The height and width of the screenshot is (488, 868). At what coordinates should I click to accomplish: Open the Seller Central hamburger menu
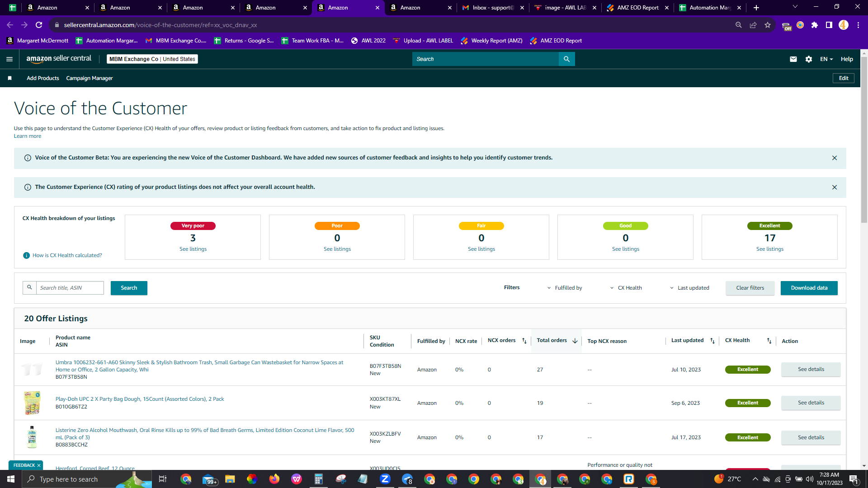coord(9,59)
